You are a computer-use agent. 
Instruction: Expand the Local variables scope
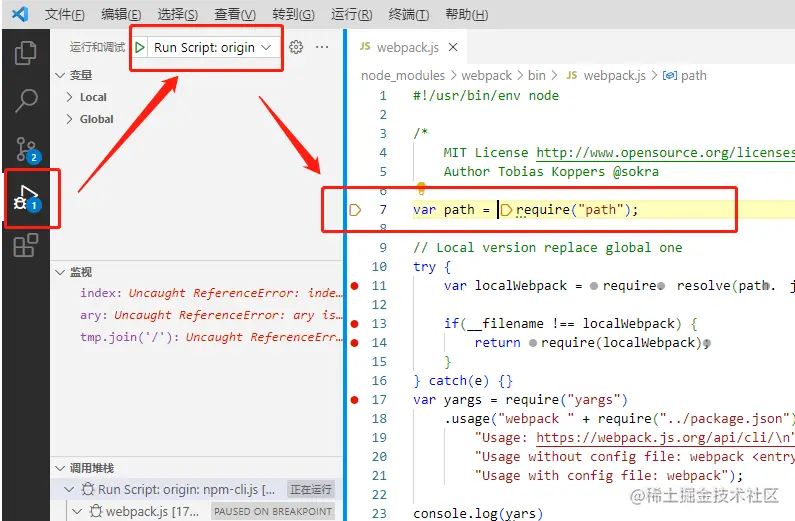pos(69,97)
